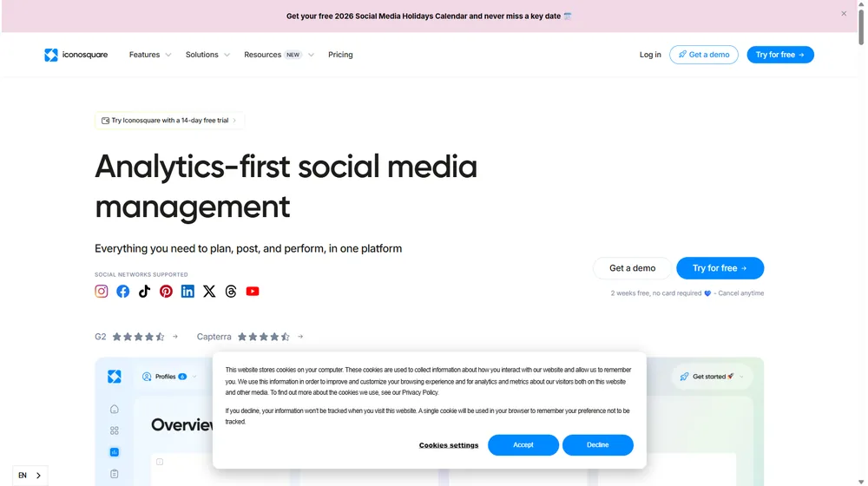
Task: Toggle the small checkbox under Overview
Action: [x=160, y=462]
